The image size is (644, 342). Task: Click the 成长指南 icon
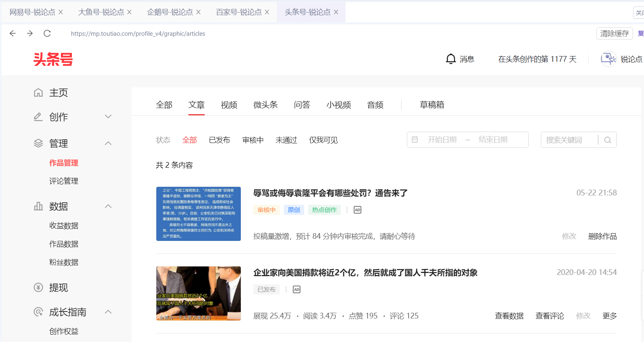[x=38, y=312]
